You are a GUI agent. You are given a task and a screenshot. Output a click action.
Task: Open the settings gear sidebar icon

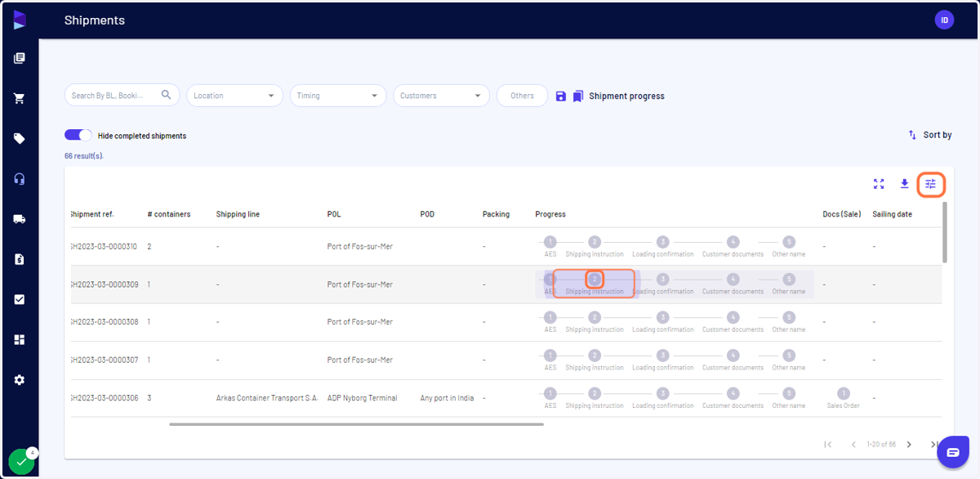[x=20, y=380]
